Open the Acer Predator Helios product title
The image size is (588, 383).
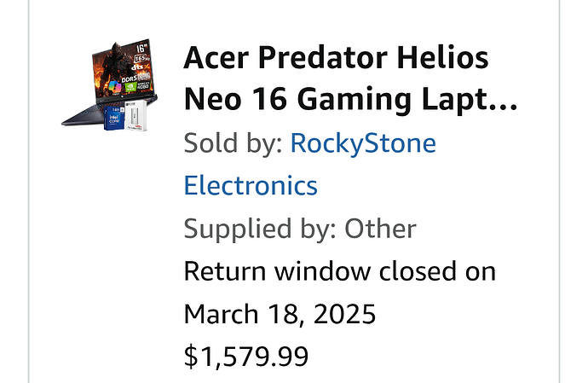(x=337, y=58)
